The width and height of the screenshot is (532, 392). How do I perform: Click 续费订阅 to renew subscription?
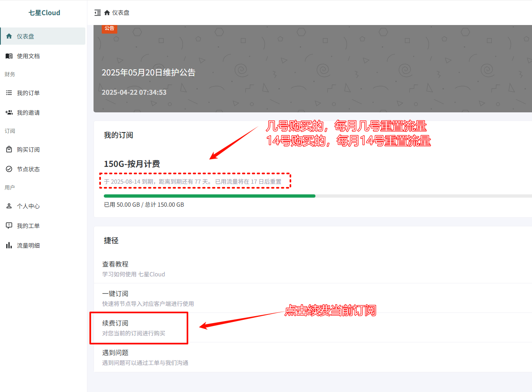click(313, 328)
